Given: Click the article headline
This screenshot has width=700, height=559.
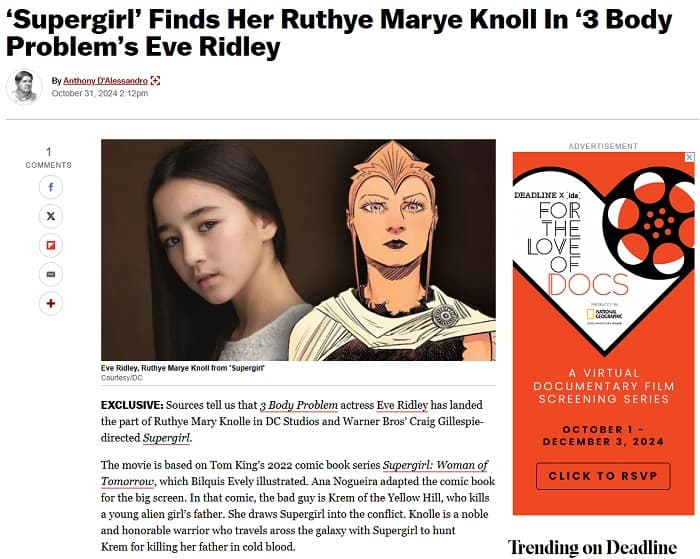Looking at the screenshot, I should tap(339, 33).
